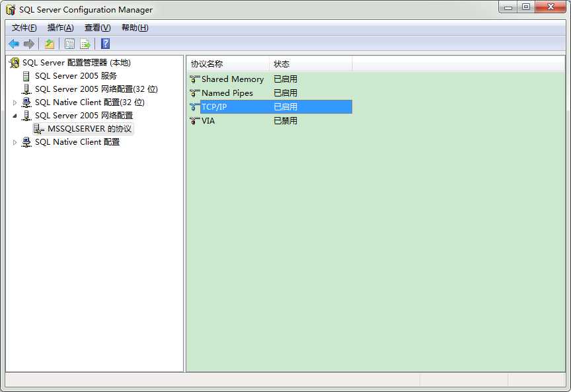Screen dimensions: 571x392
Task: Click the Named Pipes protocol icon
Action: pos(194,93)
